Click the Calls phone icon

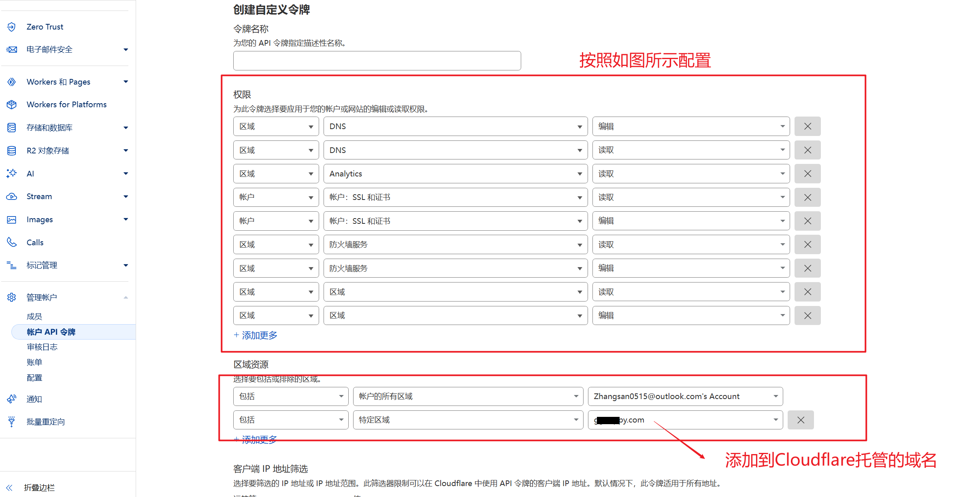[11, 242]
